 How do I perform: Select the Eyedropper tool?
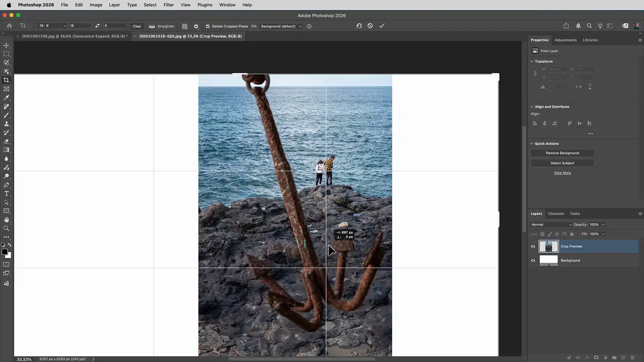pos(6,98)
